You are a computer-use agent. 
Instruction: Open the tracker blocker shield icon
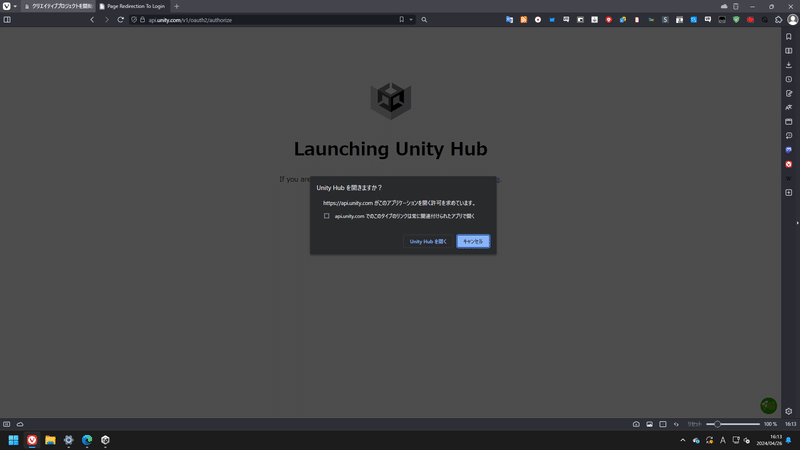[x=134, y=20]
